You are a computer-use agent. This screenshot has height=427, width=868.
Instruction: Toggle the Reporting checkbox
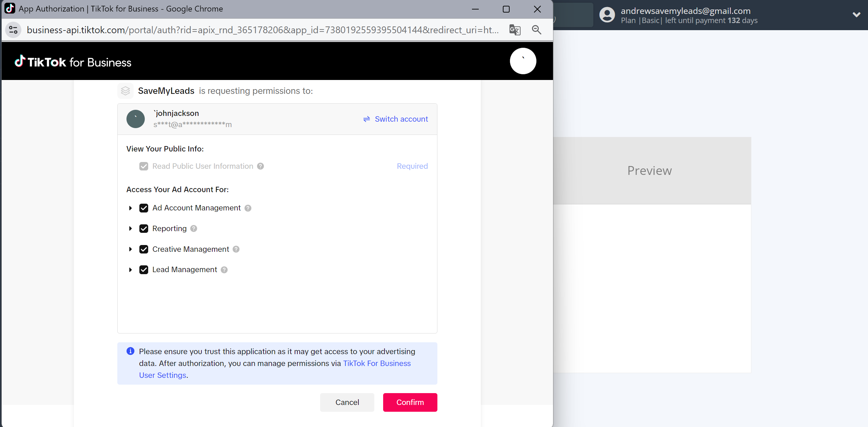tap(143, 228)
